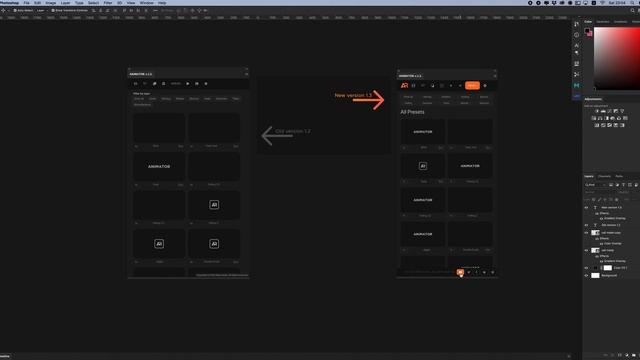Open the layer filter Kind dropdown

click(x=596, y=185)
